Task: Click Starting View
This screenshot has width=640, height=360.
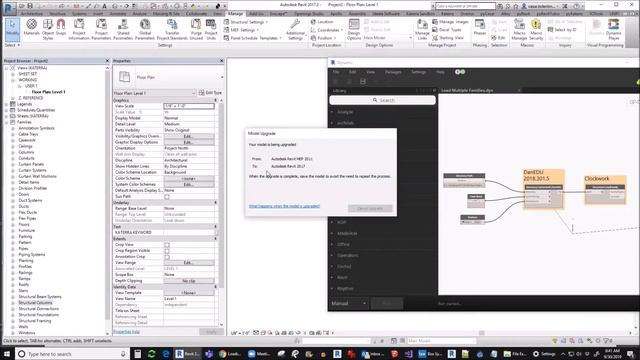Action: tap(448, 38)
